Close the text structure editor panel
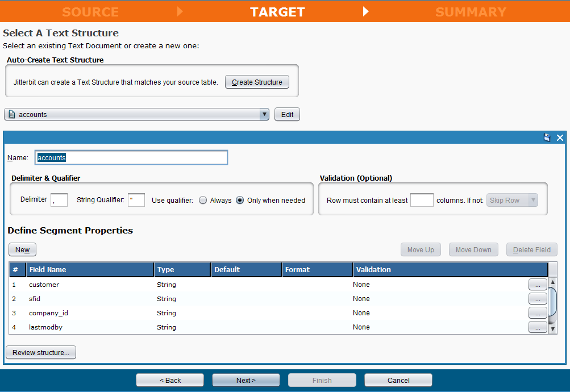Image resolution: width=570 pixels, height=392 pixels. pos(560,137)
